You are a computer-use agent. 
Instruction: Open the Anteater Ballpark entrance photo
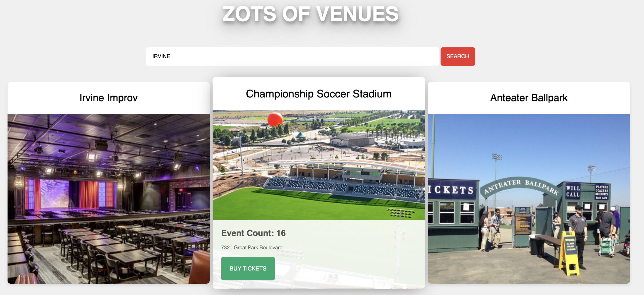529,199
